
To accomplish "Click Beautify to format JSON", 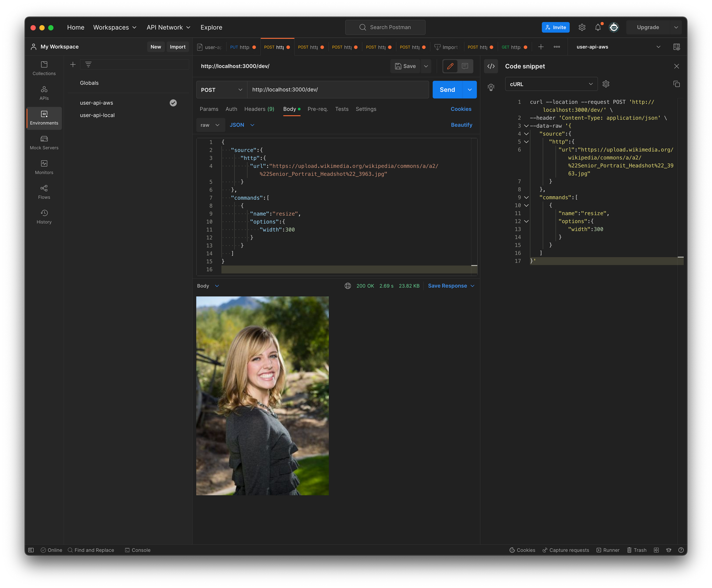I will point(461,125).
